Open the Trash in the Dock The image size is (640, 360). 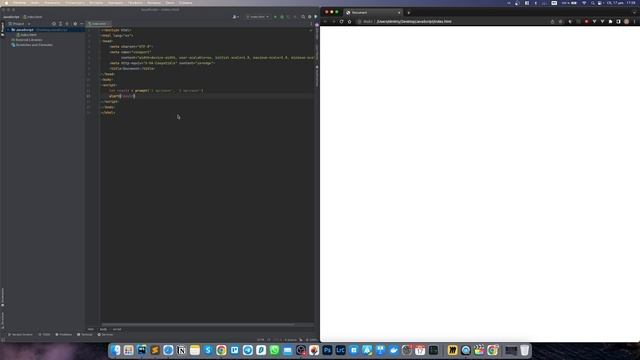point(524,350)
